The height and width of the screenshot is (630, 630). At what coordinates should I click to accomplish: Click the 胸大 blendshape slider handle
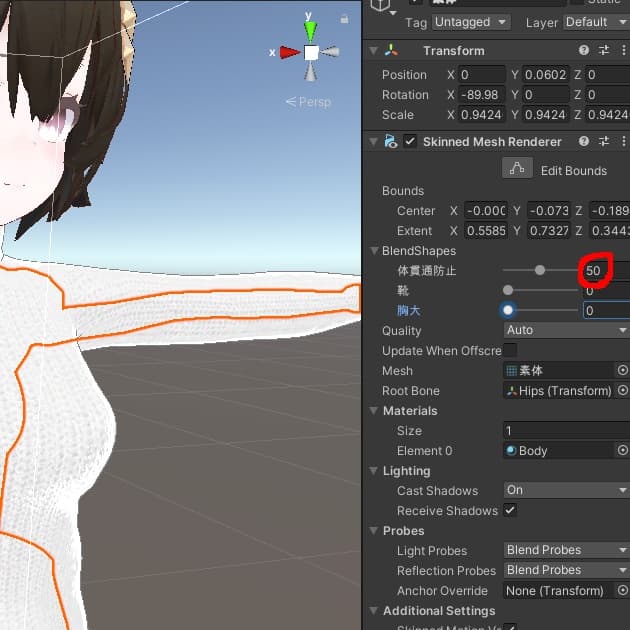[x=508, y=310]
